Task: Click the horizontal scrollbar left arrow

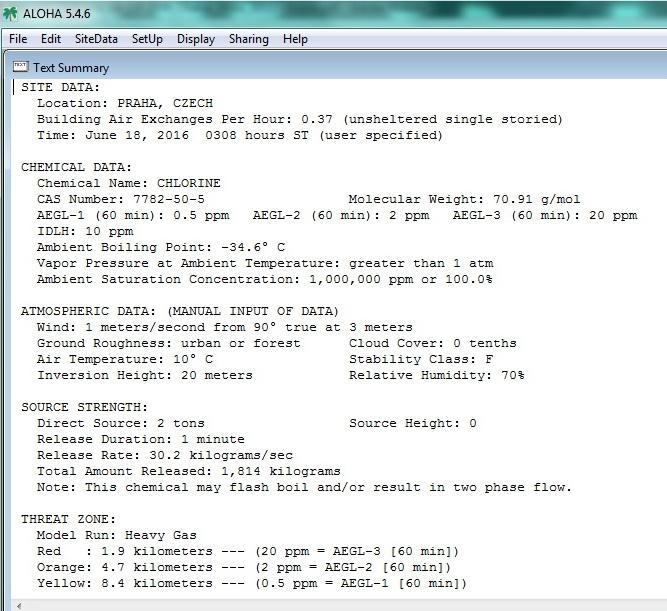Action: tap(19, 605)
